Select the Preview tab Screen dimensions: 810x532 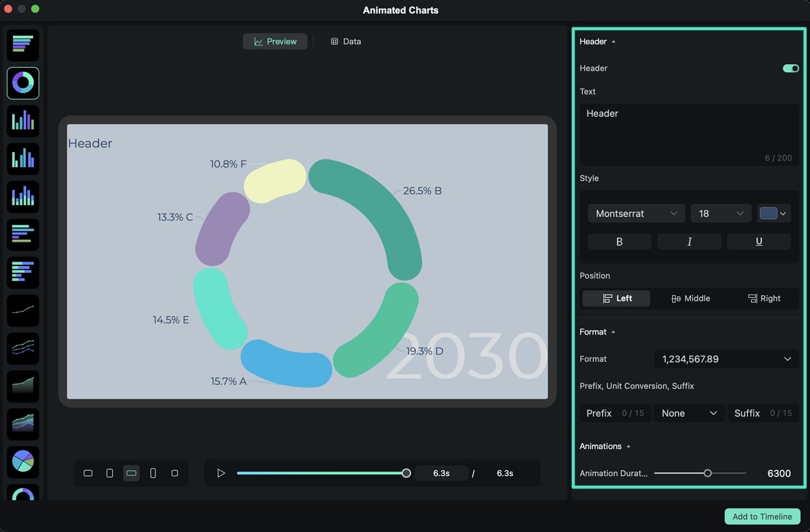[x=275, y=41]
